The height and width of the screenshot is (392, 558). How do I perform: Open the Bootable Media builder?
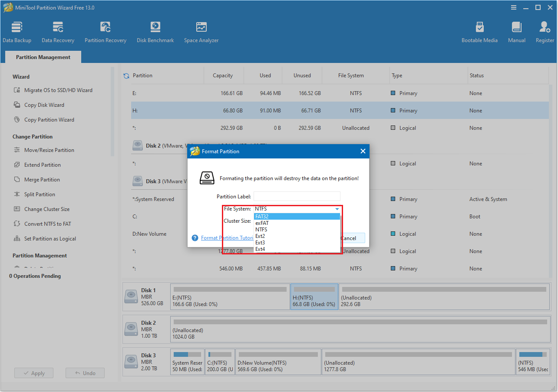479,30
